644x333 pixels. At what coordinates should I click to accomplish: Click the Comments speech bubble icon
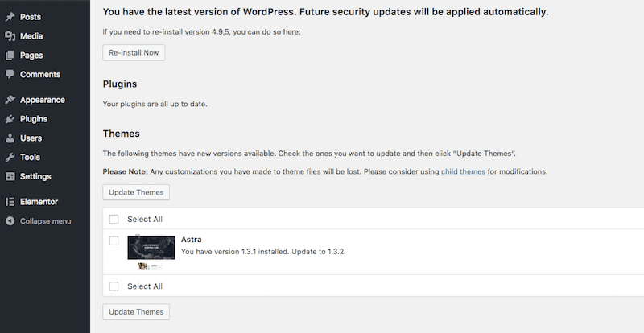point(10,74)
